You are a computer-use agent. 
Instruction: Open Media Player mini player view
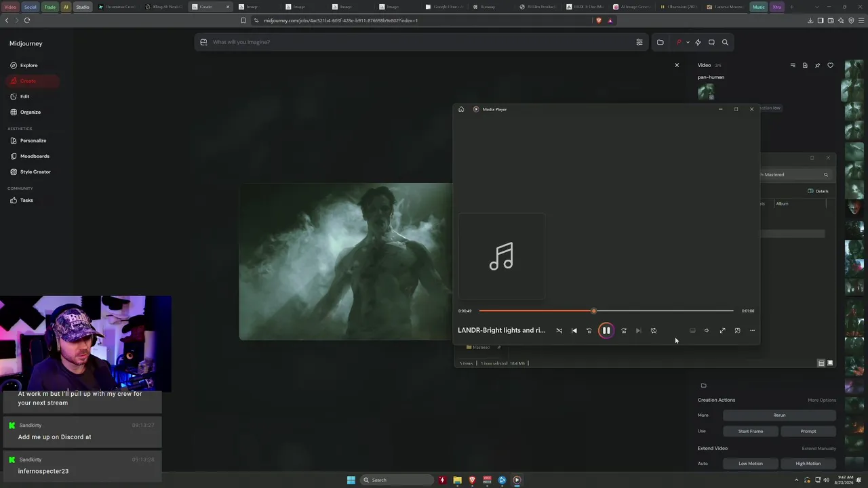[x=737, y=331]
